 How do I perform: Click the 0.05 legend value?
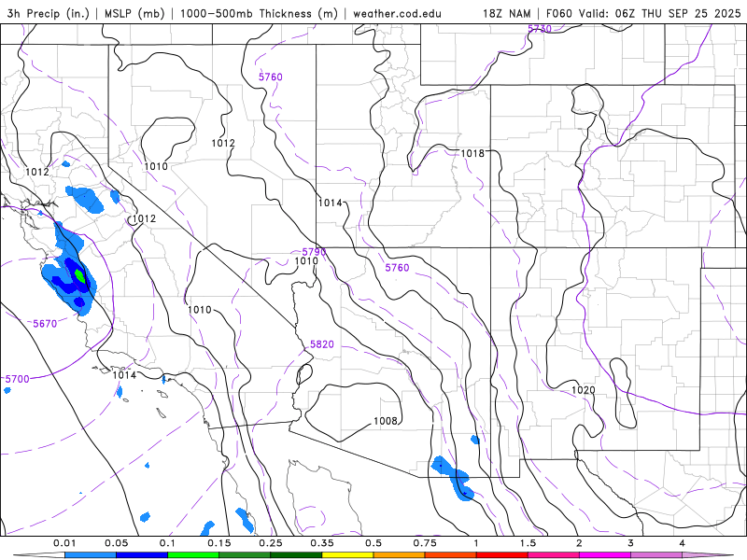coord(116,543)
